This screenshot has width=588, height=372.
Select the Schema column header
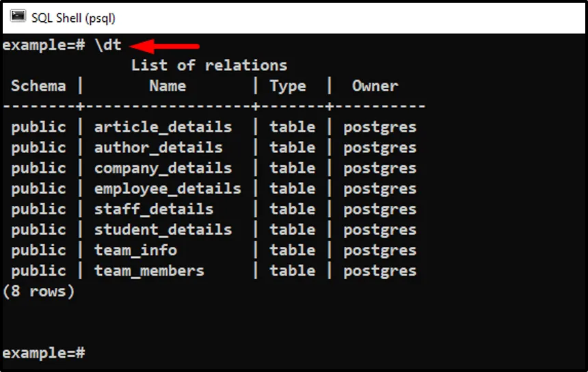[x=38, y=86]
